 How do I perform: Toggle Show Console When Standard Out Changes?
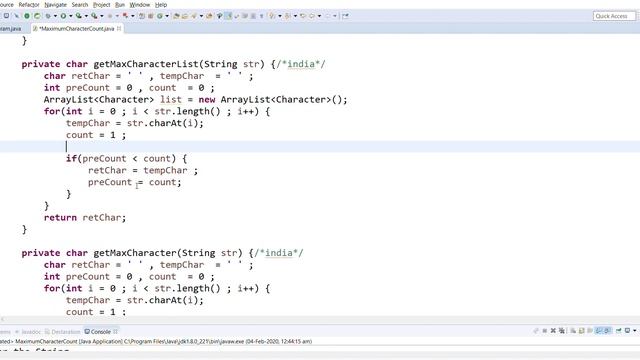click(x=598, y=331)
